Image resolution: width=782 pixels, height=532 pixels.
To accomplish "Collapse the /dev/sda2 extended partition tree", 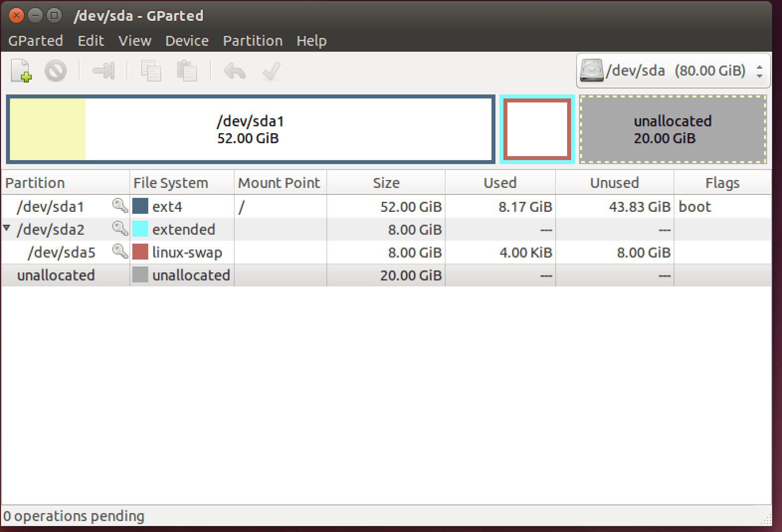I will click(x=7, y=229).
